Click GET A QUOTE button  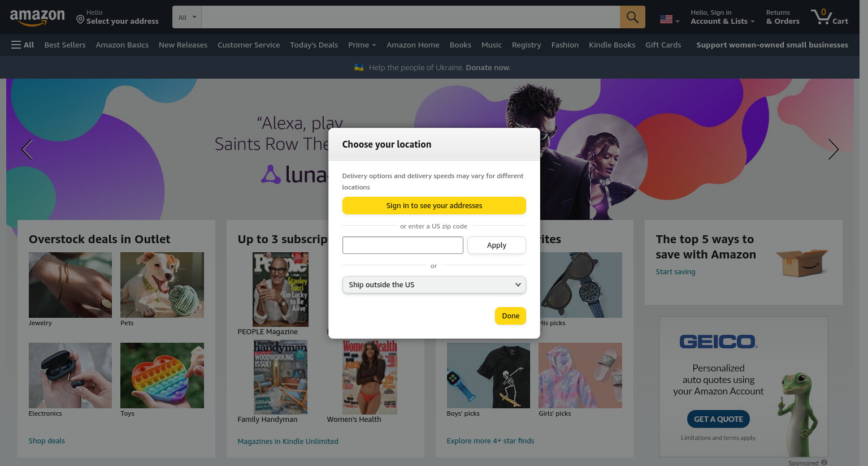pyautogui.click(x=718, y=419)
